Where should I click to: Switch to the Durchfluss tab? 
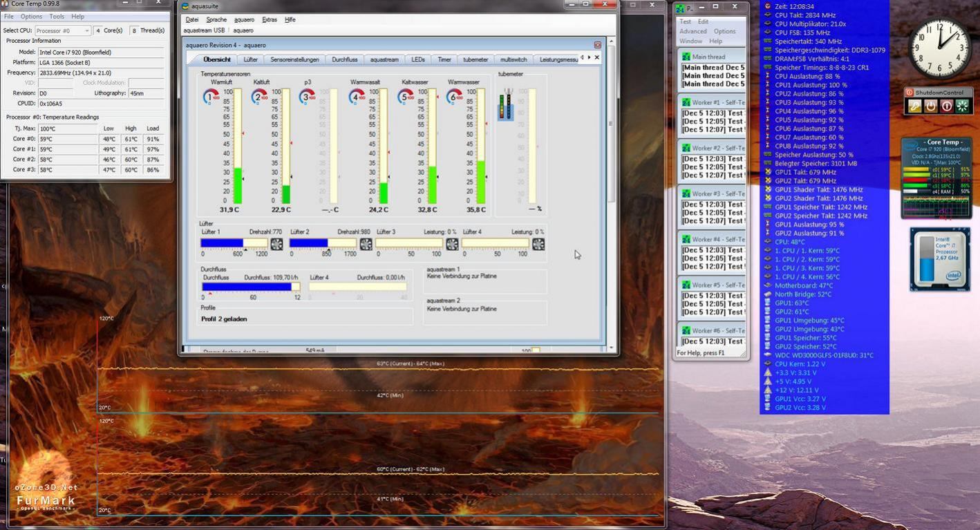tap(345, 59)
